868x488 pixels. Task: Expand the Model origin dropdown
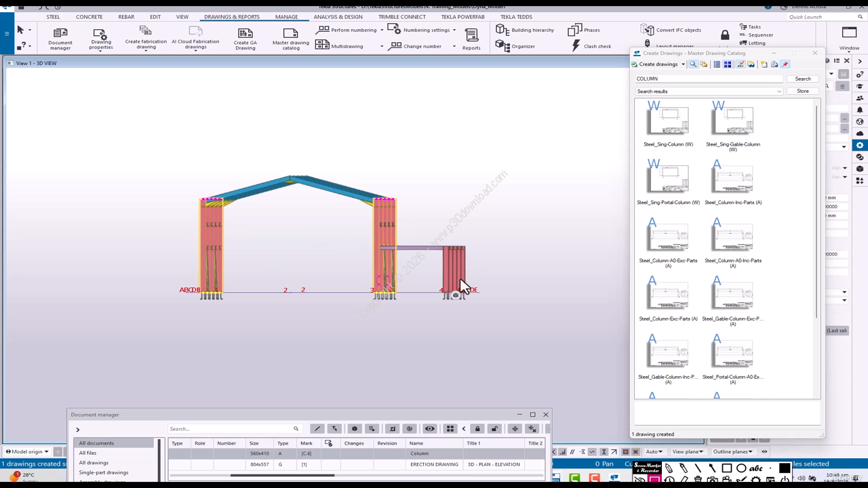(46, 452)
